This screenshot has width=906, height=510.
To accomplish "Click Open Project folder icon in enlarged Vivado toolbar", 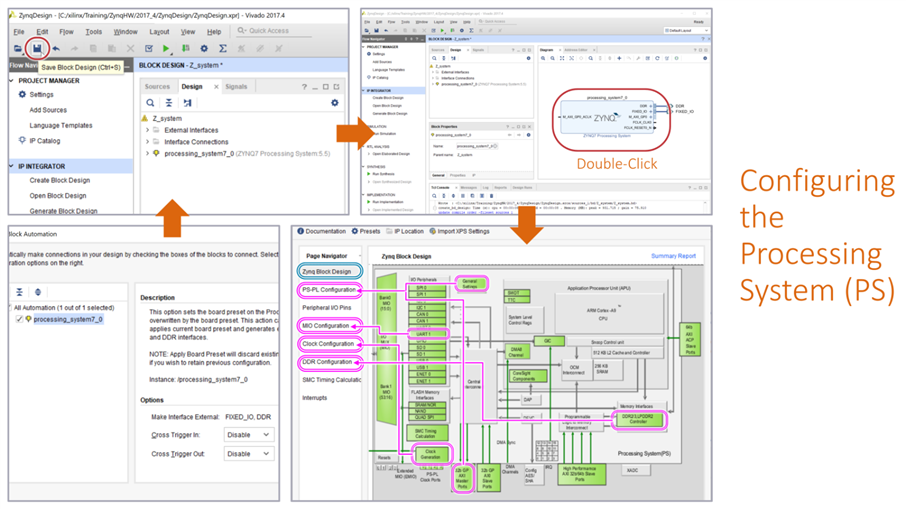I will 18,49.
